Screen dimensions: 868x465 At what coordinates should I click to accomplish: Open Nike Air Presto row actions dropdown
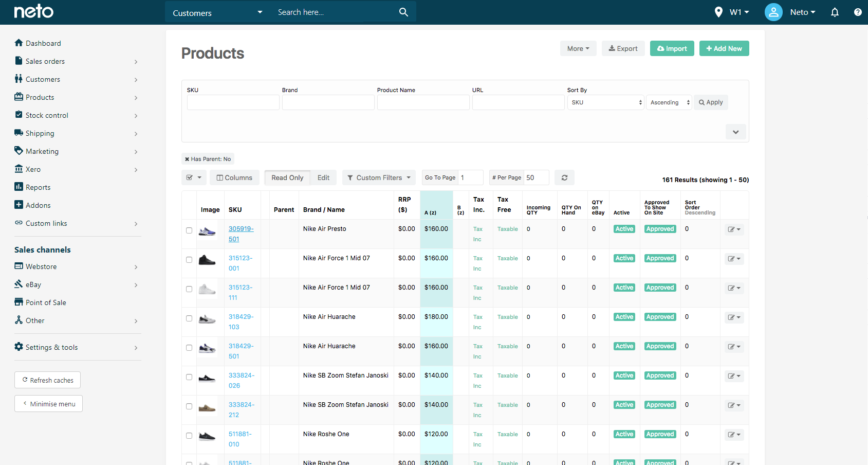pos(734,229)
